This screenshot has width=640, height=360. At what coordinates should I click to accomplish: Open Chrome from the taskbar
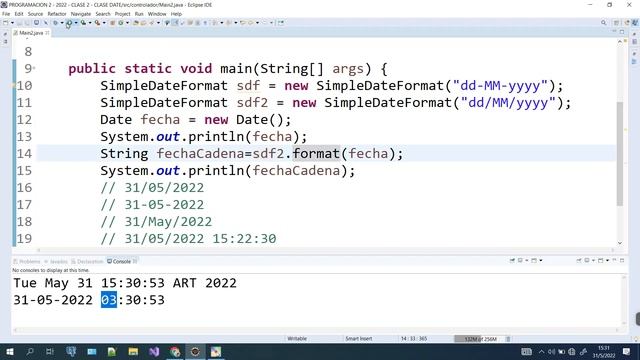pos(175,351)
